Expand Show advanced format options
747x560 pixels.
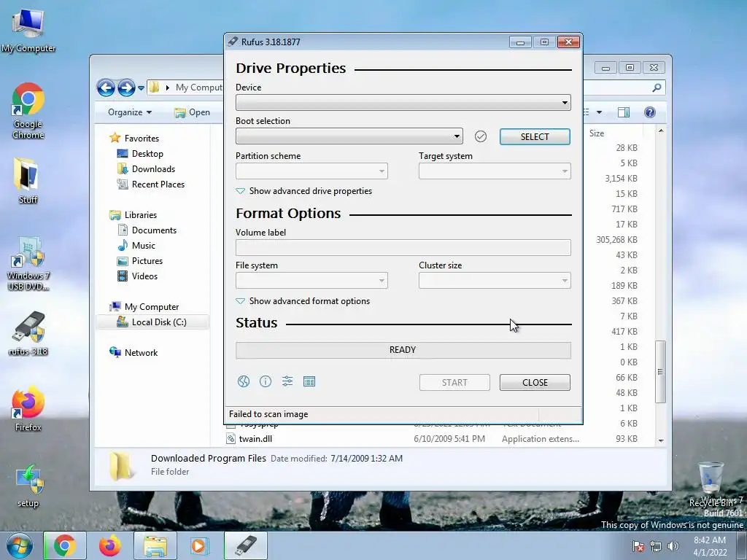point(303,301)
